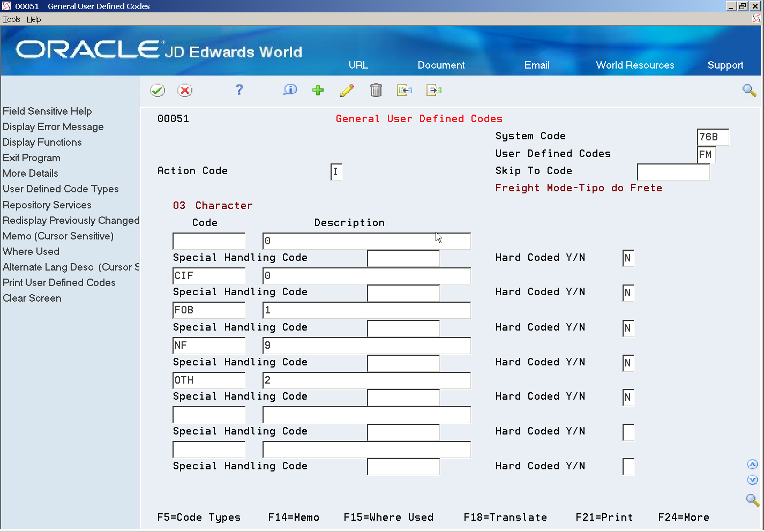Open Alternate Lang Desc option
The width and height of the screenshot is (764, 532).
71,267
